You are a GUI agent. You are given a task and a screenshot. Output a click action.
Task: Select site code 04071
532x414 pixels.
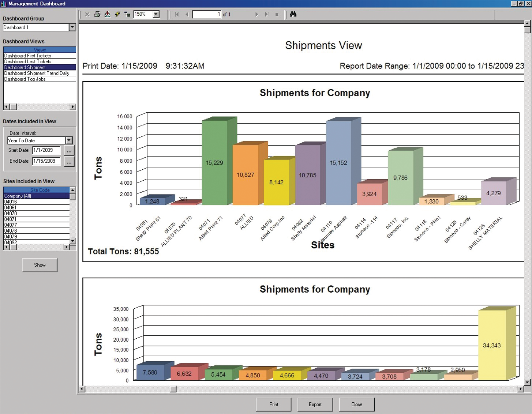coord(37,219)
